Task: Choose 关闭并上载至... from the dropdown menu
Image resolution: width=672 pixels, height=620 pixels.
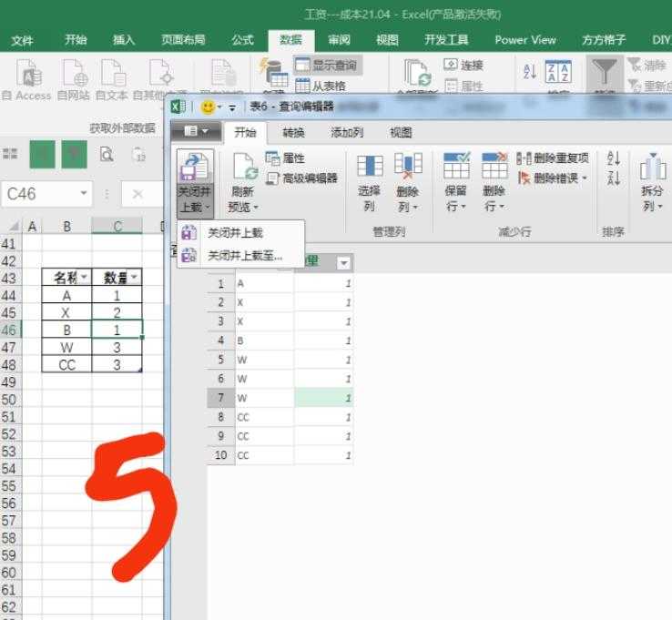Action: [x=244, y=256]
